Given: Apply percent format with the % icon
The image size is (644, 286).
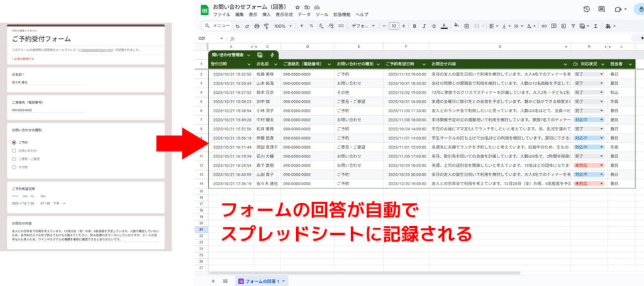Looking at the screenshot, I should [311, 26].
